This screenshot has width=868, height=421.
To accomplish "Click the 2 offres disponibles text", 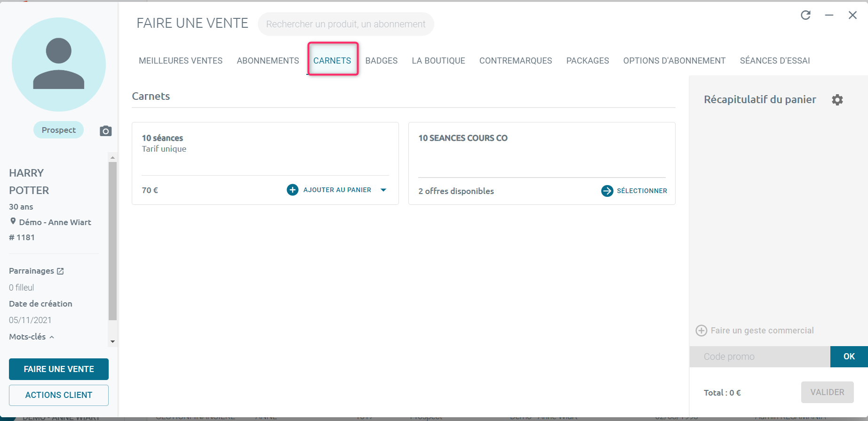I will 456,191.
